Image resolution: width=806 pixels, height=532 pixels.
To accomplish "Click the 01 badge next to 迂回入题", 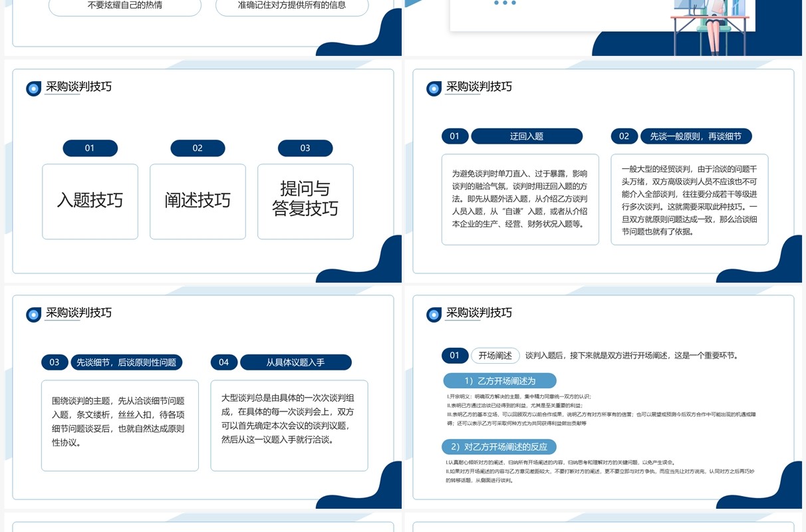I will pyautogui.click(x=455, y=136).
